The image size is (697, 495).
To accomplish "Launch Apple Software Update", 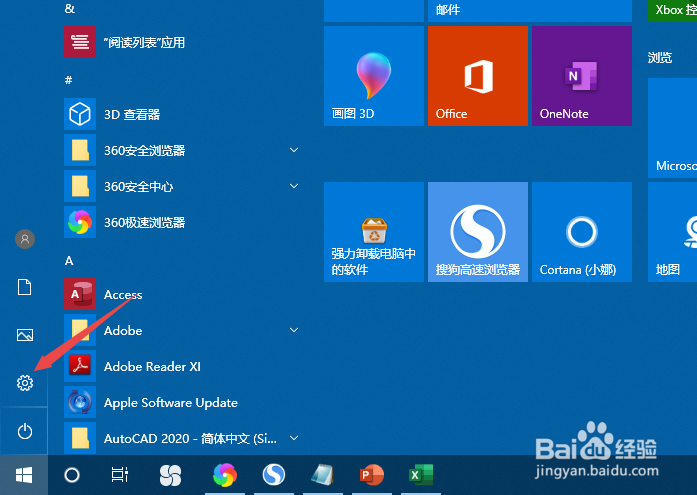I will (x=182, y=402).
